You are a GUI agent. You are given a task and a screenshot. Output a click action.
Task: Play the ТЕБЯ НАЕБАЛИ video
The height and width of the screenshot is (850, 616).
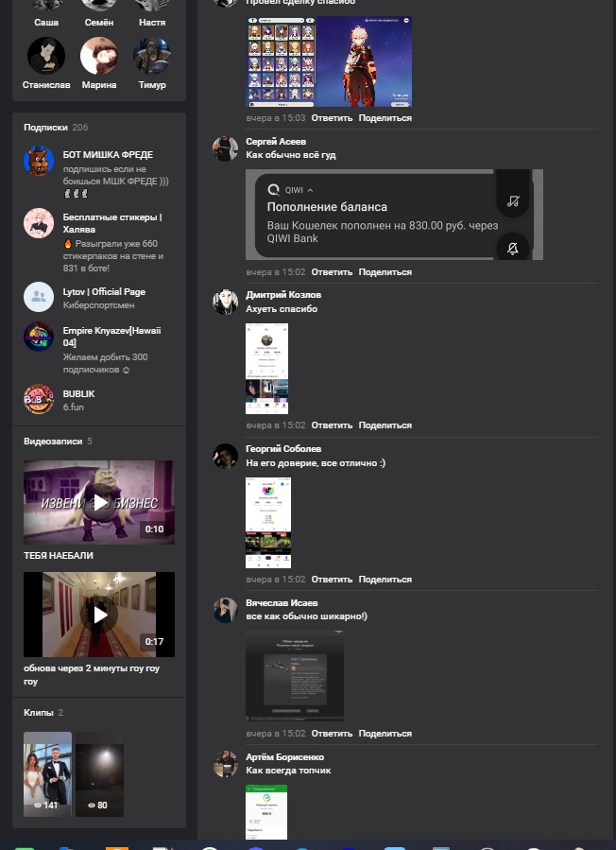99,502
